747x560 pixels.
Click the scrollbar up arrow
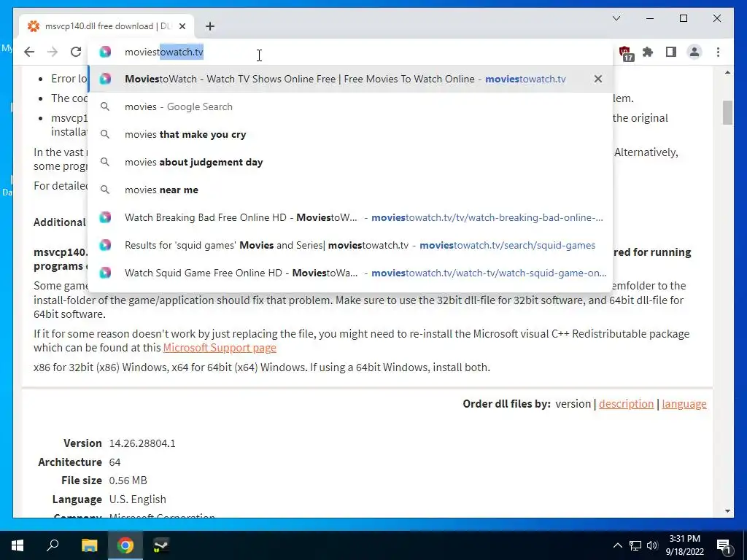pos(727,72)
